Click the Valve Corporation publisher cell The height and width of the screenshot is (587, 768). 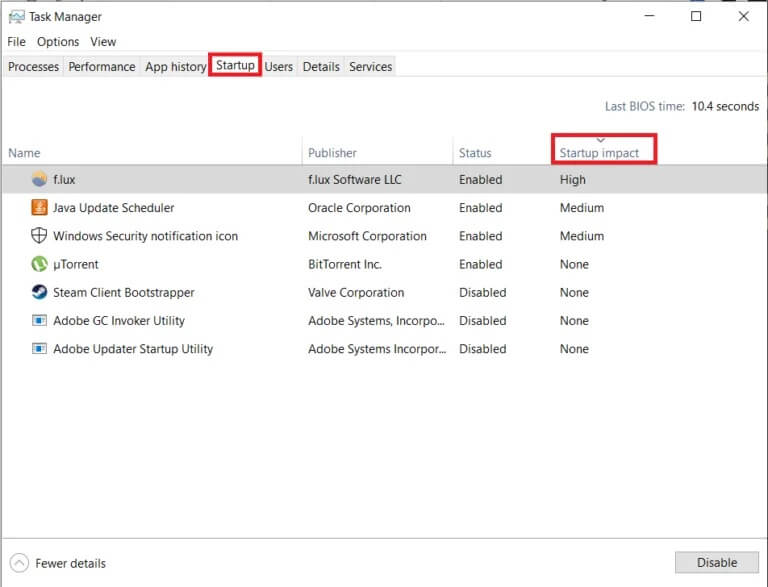click(356, 293)
